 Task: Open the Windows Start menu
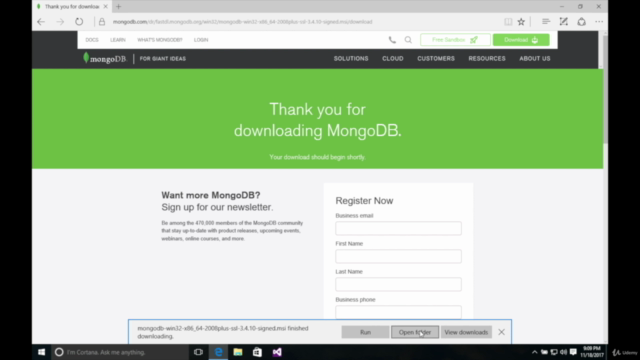click(41, 352)
